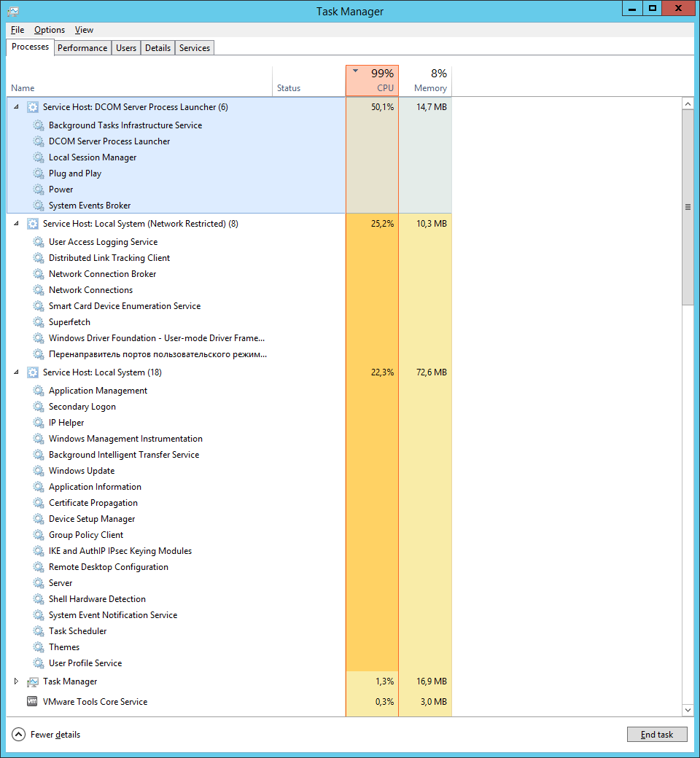The image size is (700, 758).
Task: Click gear icon beside Application Management
Action: pos(39,391)
